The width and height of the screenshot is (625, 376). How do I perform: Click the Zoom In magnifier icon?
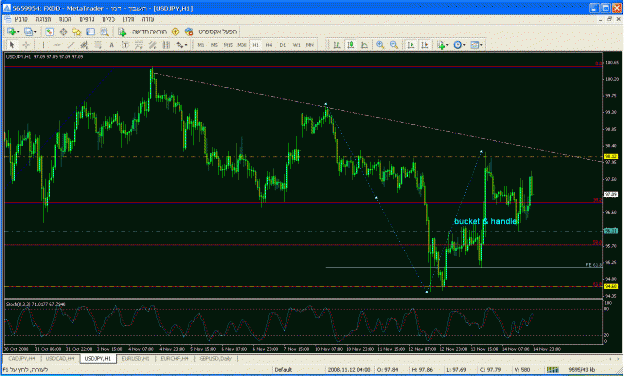coord(380,45)
